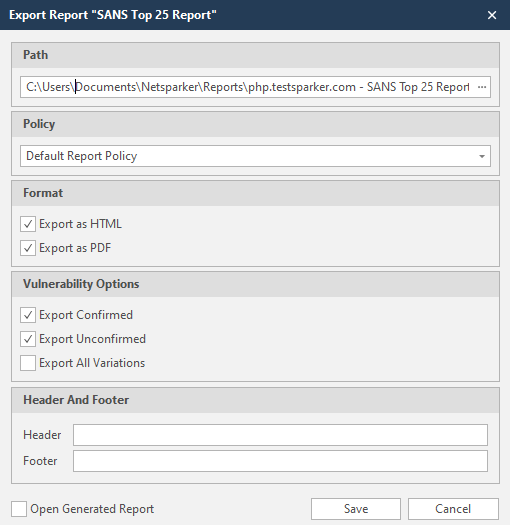Focus the Header text field
The image size is (510, 525).
(x=280, y=435)
